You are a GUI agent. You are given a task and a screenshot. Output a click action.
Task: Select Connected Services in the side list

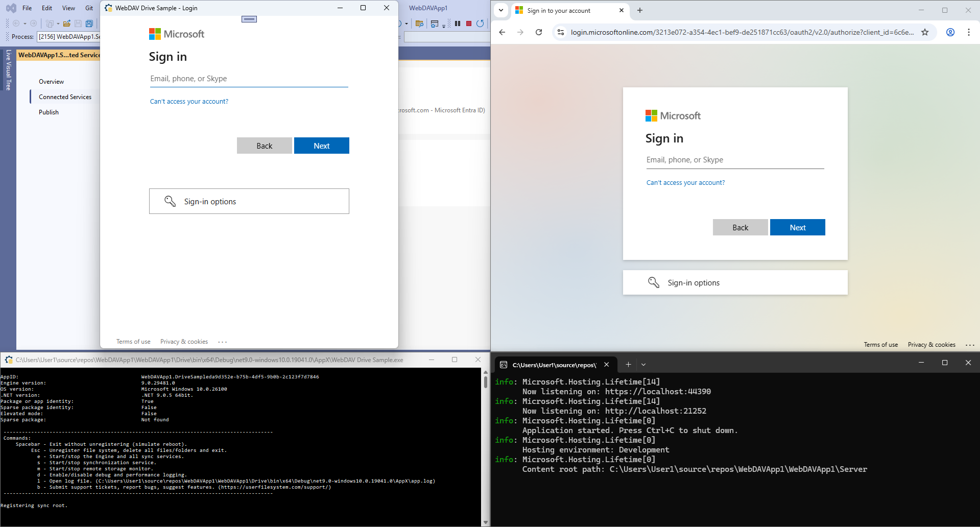pos(65,97)
